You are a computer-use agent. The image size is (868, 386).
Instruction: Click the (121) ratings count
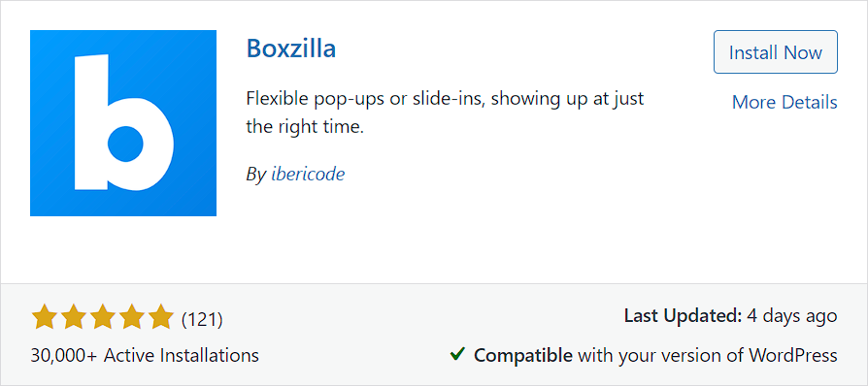tap(202, 319)
